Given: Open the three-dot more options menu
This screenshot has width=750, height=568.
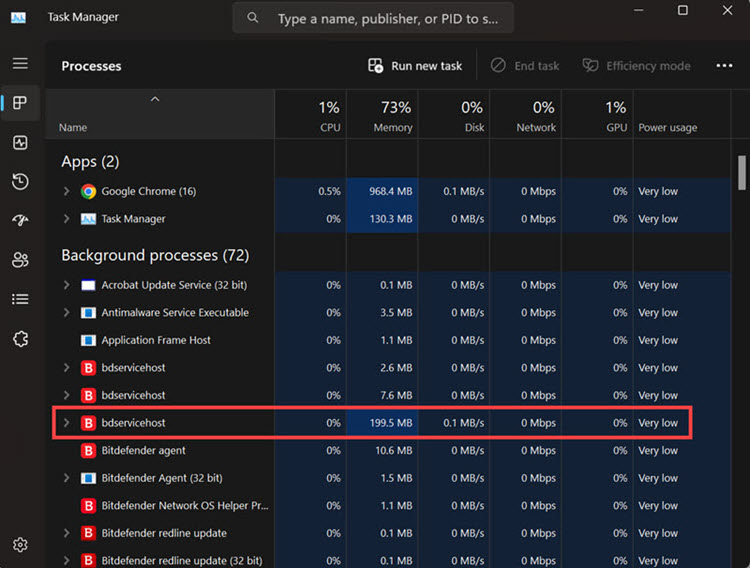Looking at the screenshot, I should (724, 66).
